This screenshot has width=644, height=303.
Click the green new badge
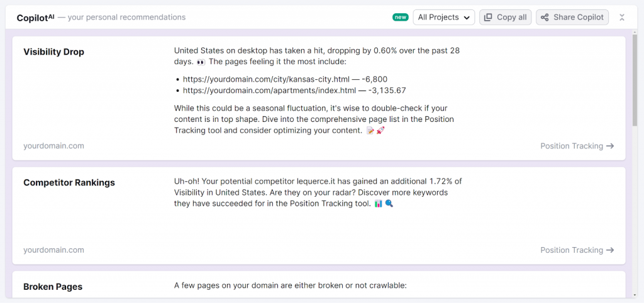401,18
